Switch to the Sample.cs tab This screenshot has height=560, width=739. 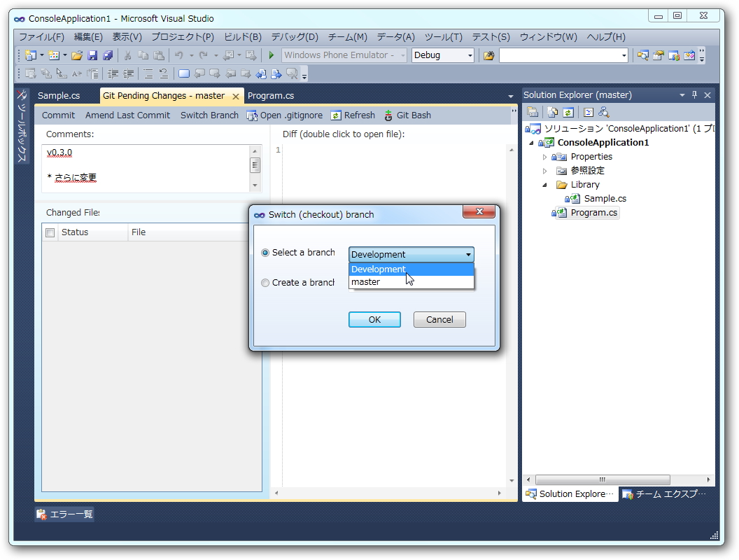coord(59,96)
